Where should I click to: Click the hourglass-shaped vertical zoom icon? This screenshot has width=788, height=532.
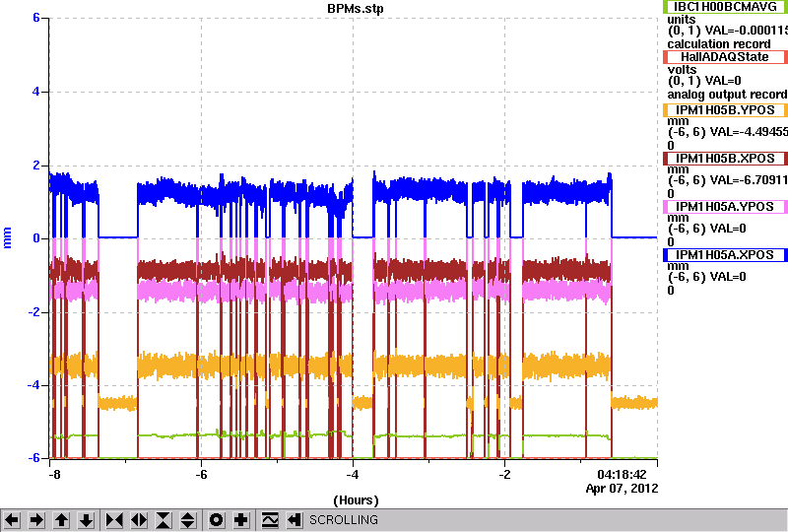[x=164, y=520]
